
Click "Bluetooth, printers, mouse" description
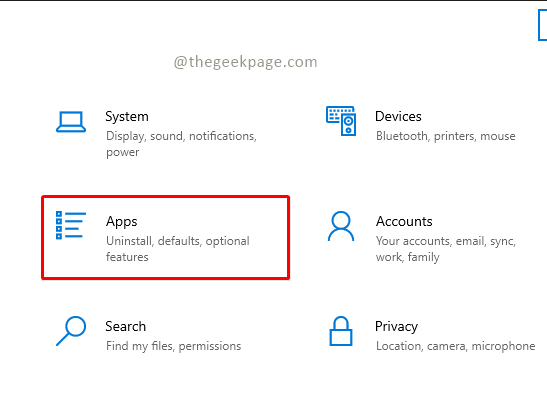(x=445, y=136)
